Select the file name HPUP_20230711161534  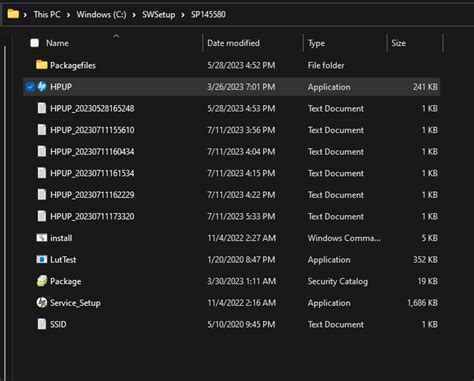click(x=92, y=173)
